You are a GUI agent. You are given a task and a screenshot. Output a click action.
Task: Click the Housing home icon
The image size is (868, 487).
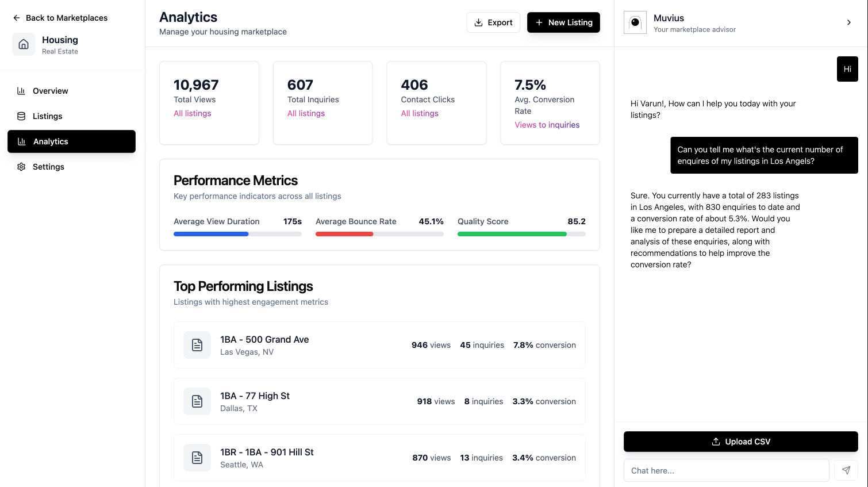click(24, 44)
